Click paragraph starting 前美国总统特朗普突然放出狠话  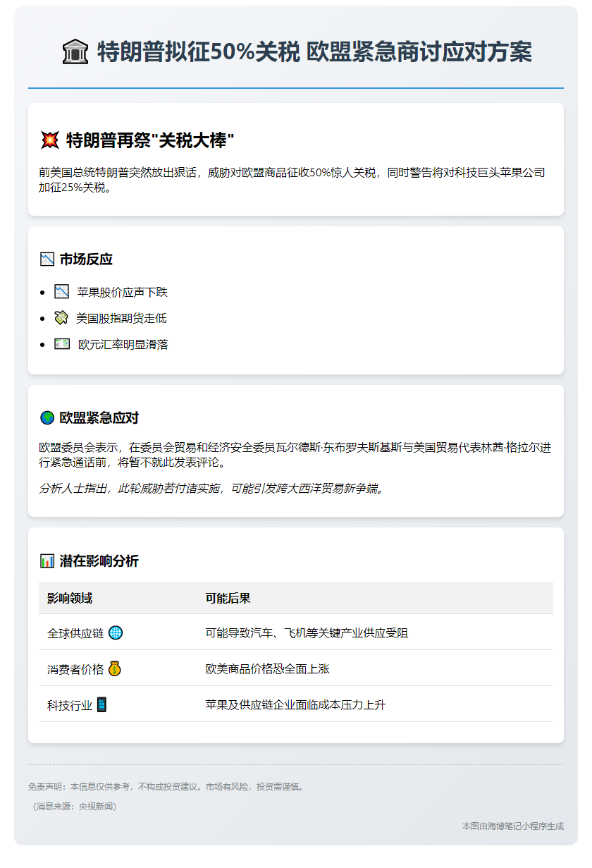292,181
